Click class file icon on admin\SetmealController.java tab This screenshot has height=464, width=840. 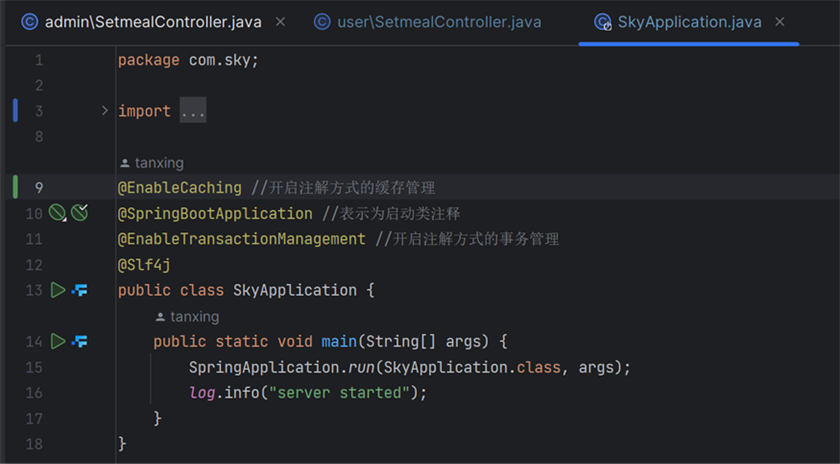(x=29, y=22)
